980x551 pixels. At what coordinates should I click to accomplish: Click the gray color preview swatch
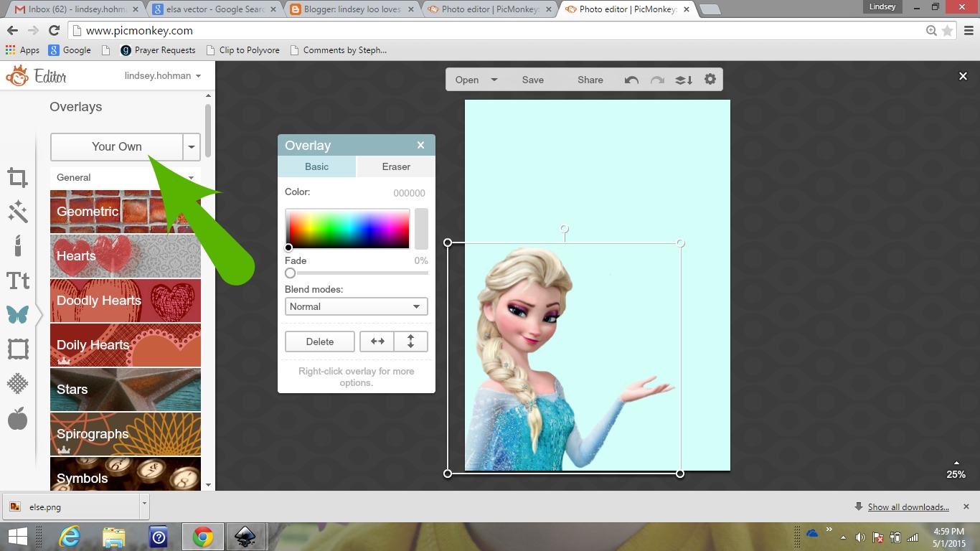click(x=421, y=229)
